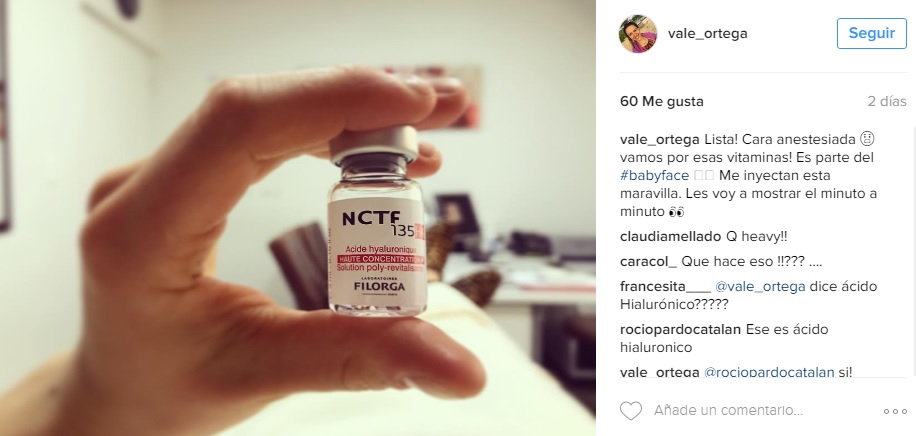Image resolution: width=916 pixels, height=436 pixels.
Task: Click the #babyface hashtag
Action: tap(655, 175)
